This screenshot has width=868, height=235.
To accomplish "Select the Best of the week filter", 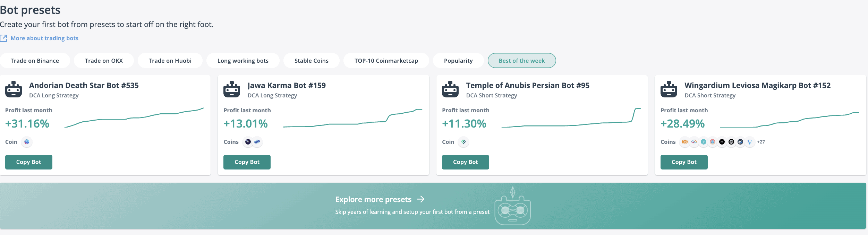I will click(x=521, y=61).
